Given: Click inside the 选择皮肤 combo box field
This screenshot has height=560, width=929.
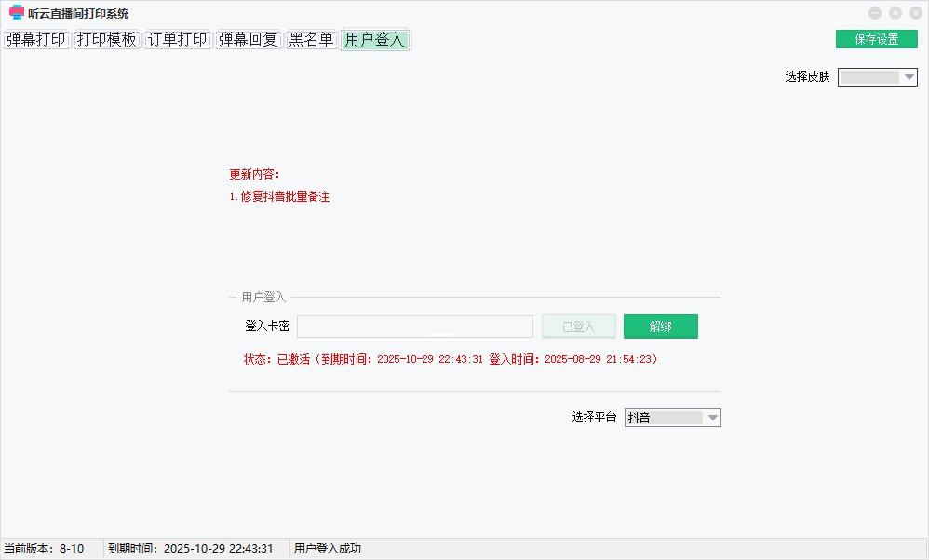Looking at the screenshot, I should click(869, 77).
